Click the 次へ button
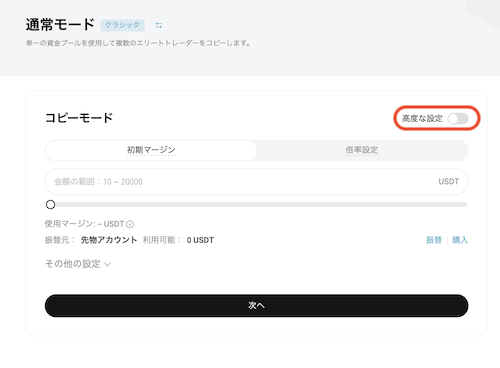 (256, 305)
